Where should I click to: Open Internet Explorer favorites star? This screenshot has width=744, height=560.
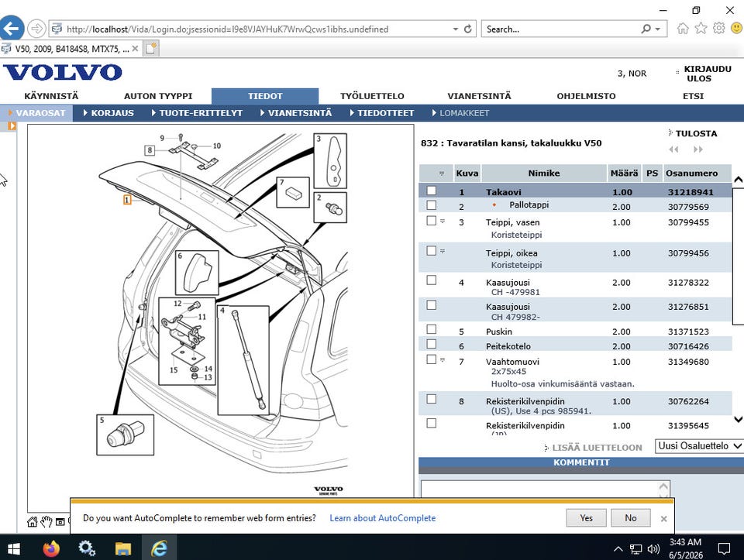[701, 29]
